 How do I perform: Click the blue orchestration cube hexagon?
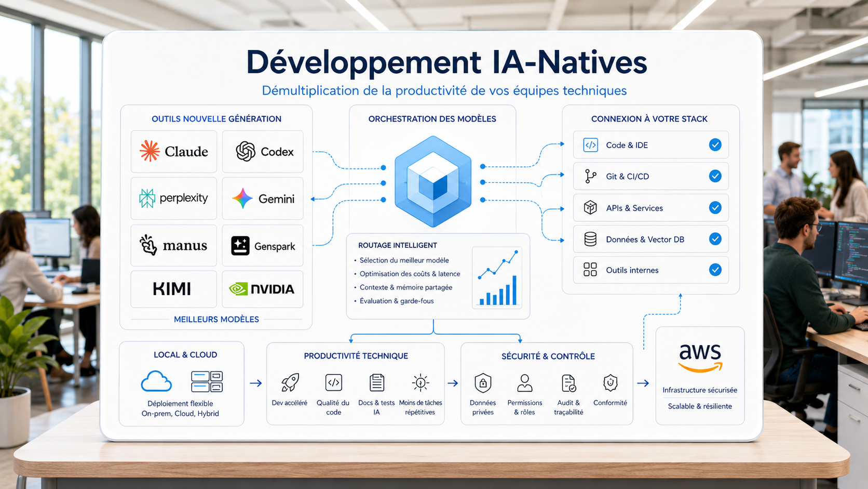433,181
